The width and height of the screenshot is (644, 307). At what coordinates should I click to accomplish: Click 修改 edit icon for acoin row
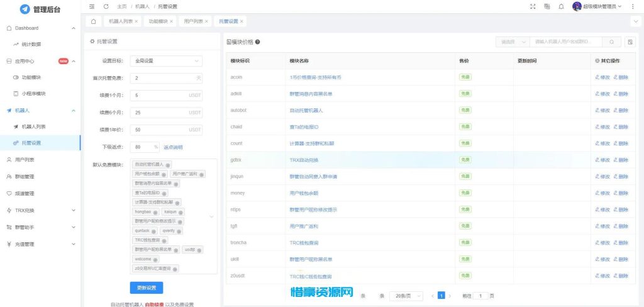coord(602,77)
